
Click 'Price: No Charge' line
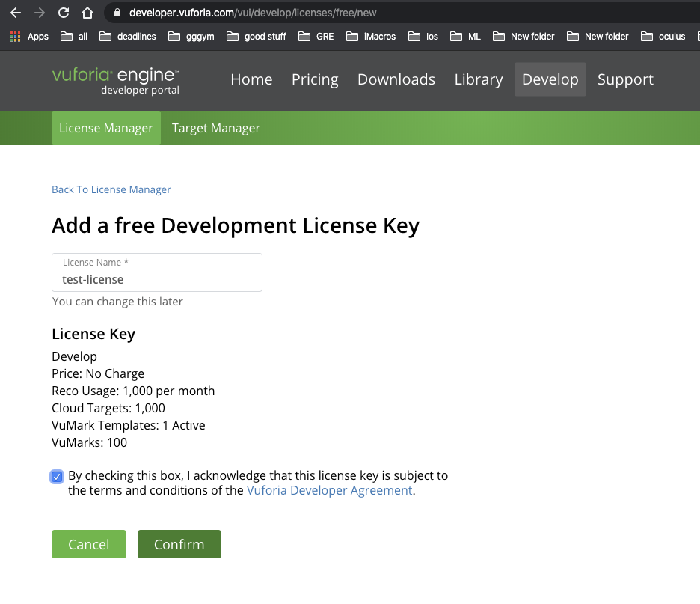98,373
